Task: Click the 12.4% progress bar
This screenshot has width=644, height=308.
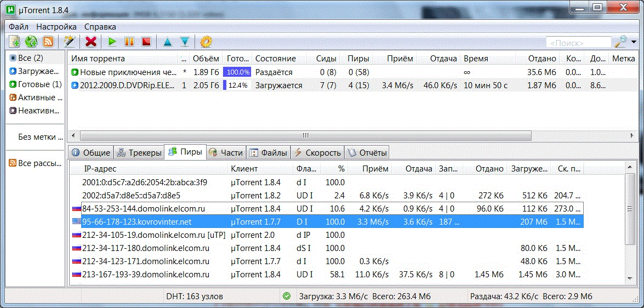Action: 237,85
